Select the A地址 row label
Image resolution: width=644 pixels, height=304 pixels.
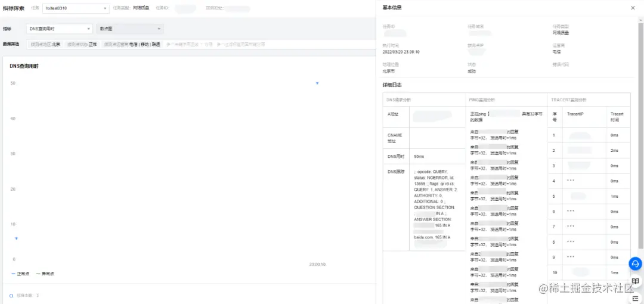[393, 114]
